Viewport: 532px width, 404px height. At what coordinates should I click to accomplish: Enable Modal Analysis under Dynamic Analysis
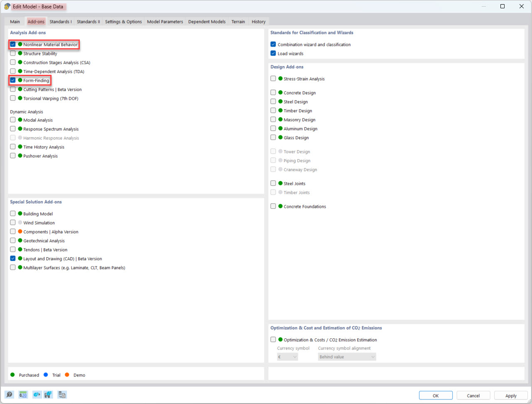pos(13,120)
